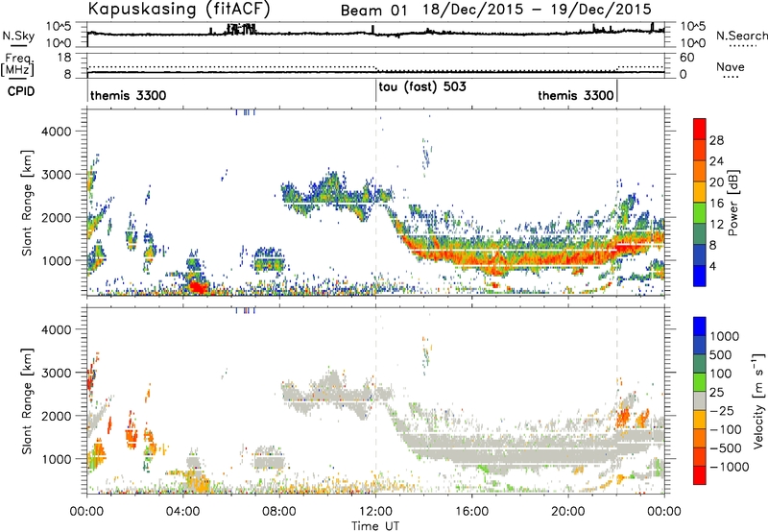
Task: Click the power scatter band near 10:00 at 2500 km
Action: point(327,195)
